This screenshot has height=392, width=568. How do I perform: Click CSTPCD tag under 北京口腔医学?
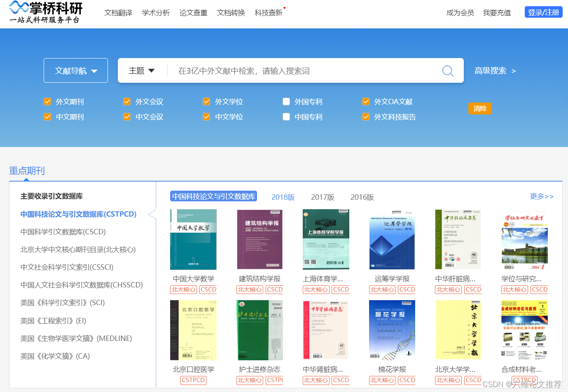coord(193,380)
